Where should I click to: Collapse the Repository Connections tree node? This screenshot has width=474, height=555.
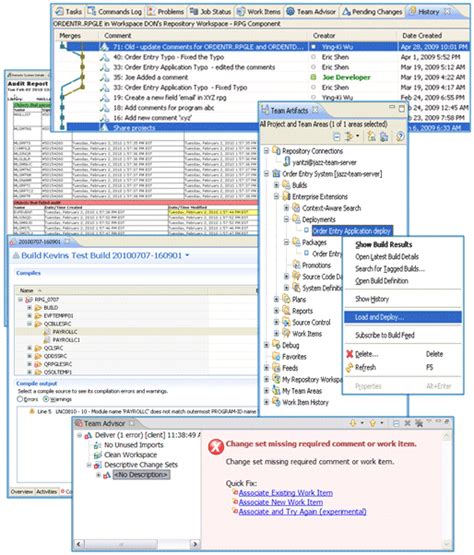click(267, 151)
